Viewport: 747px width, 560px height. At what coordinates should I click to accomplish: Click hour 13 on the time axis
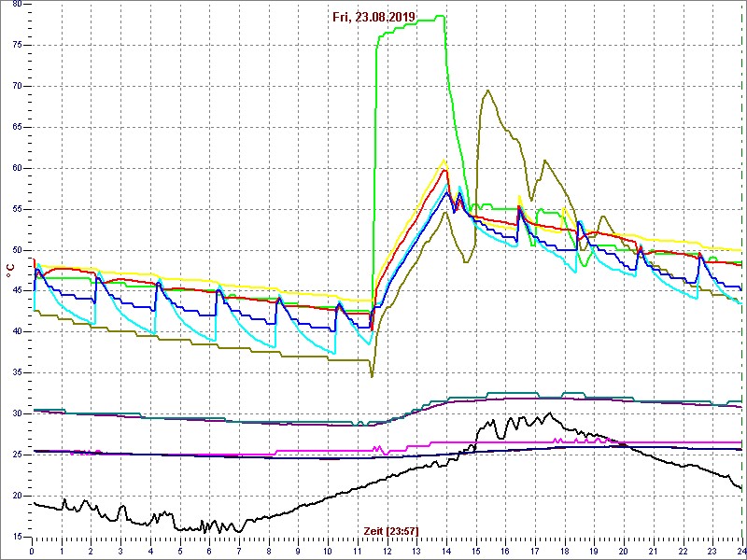(x=416, y=550)
